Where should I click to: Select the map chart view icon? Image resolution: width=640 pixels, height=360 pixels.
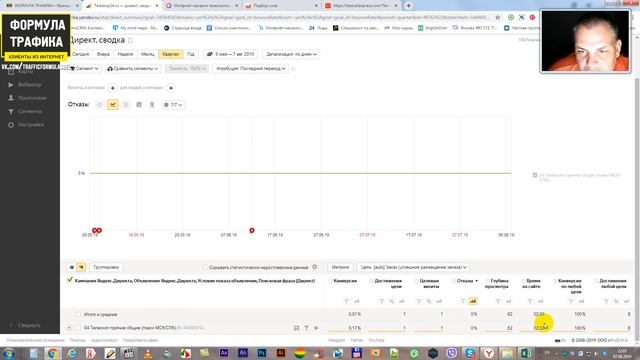tap(152, 105)
